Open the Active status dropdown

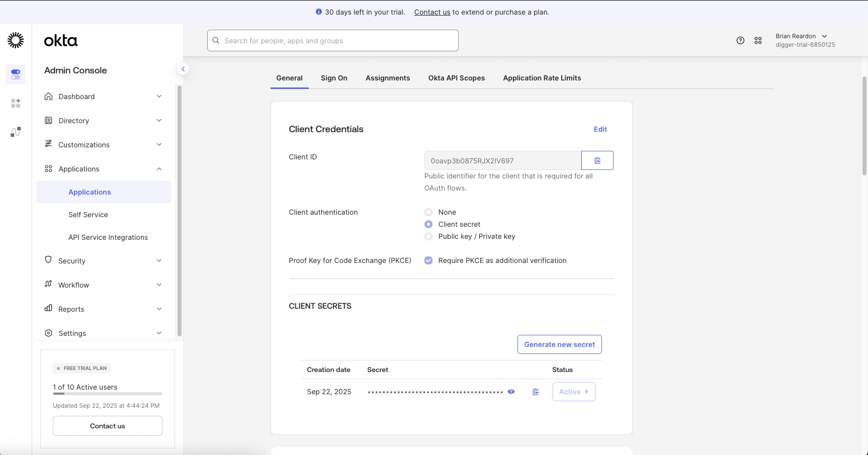pyautogui.click(x=573, y=392)
